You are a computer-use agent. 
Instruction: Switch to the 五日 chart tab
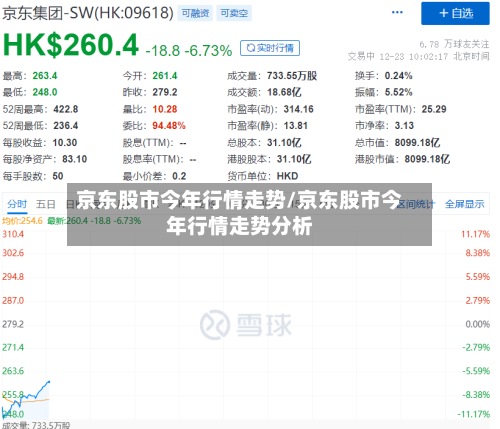46,204
